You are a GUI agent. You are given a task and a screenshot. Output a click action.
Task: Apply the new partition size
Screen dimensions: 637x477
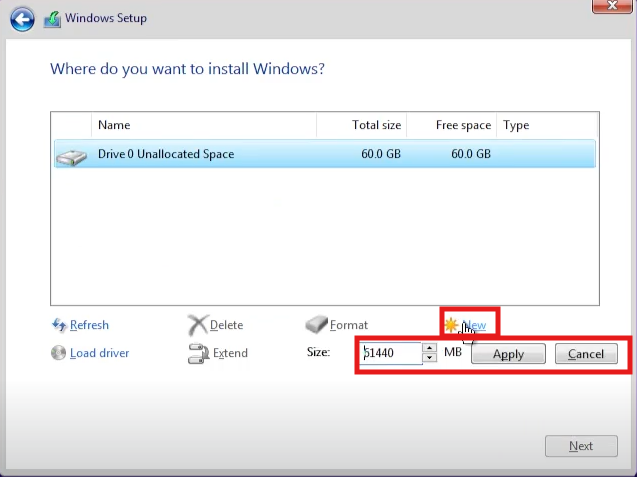[508, 353]
